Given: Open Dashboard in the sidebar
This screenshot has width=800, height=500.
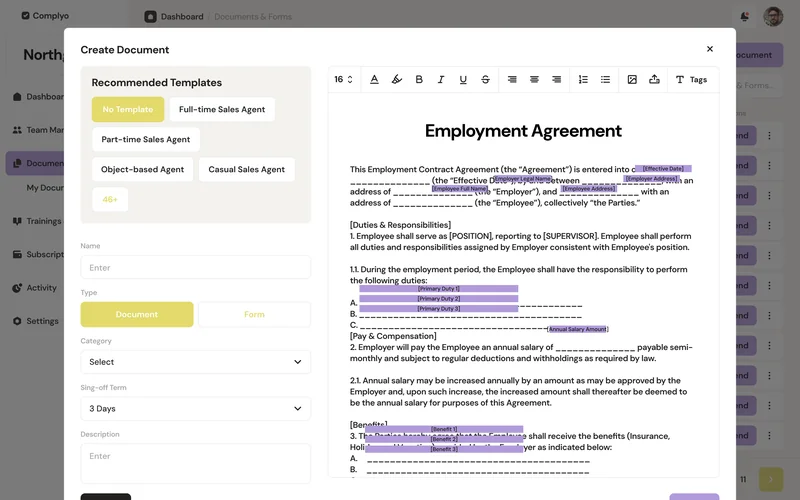Looking at the screenshot, I should (38, 96).
